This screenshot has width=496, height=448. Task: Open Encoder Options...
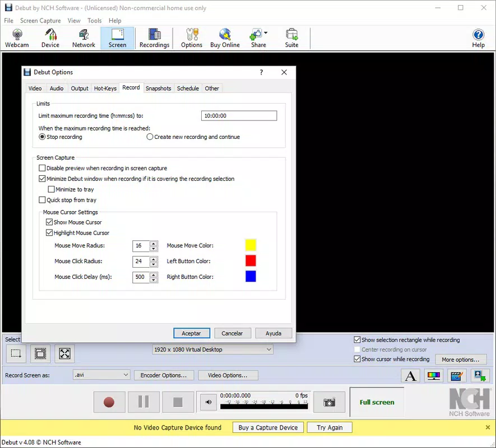point(164,375)
